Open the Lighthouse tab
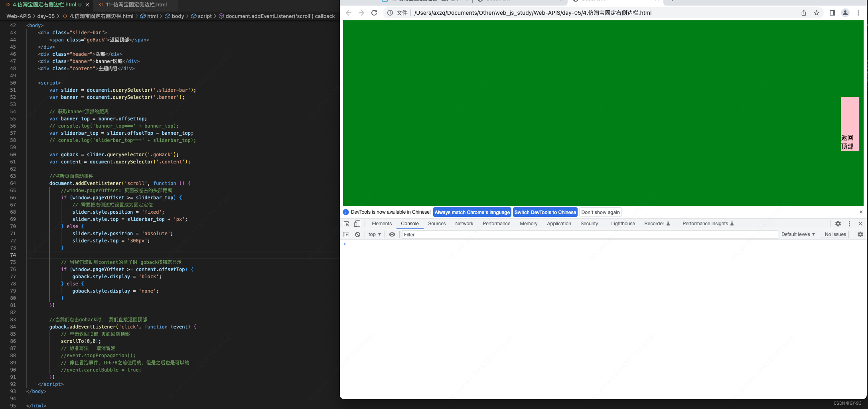Viewport: 868px width, 409px height. (623, 224)
